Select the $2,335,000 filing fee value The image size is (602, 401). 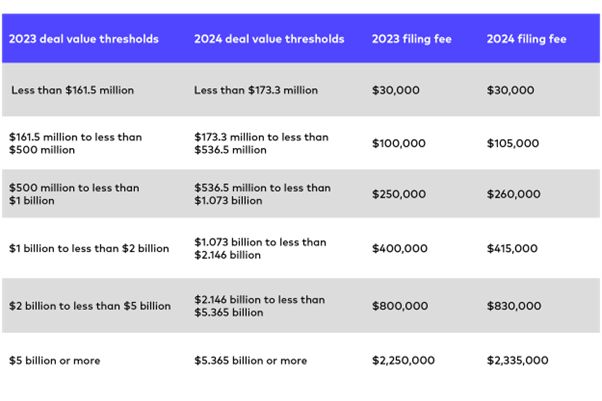tap(518, 360)
